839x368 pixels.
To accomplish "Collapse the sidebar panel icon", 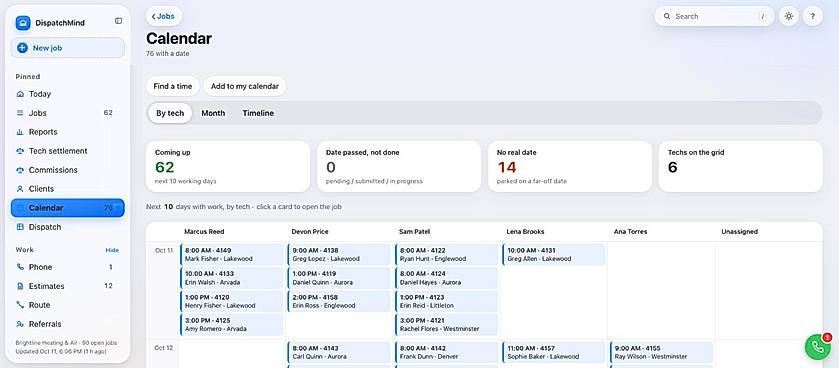I will (118, 21).
